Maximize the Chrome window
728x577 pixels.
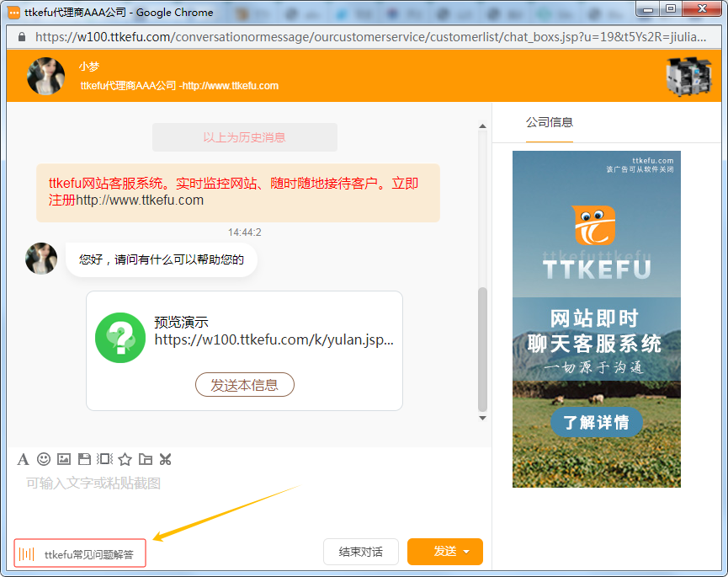(671, 8)
